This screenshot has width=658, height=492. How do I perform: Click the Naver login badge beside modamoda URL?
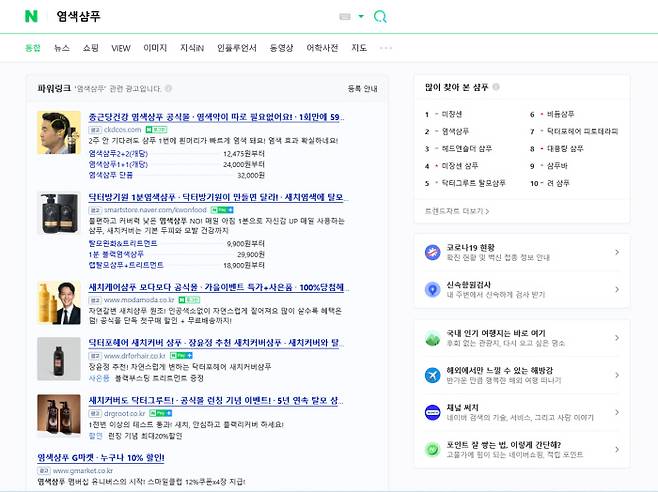[x=189, y=300]
